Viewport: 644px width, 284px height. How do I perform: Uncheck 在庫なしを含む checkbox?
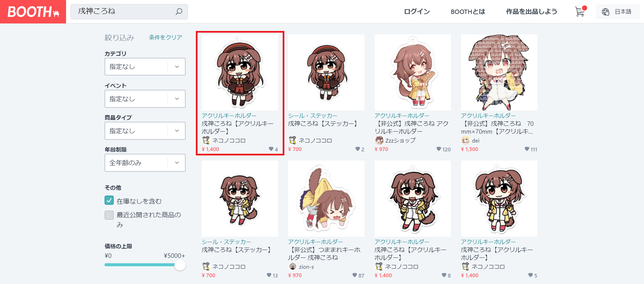[x=109, y=200]
